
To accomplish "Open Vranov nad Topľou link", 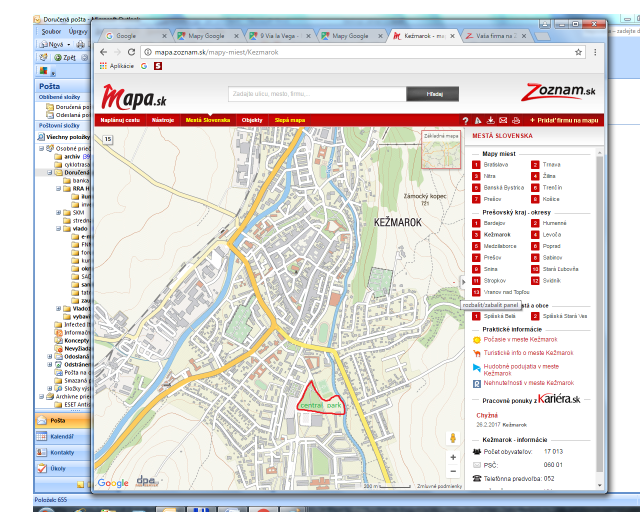I will click(x=507, y=292).
